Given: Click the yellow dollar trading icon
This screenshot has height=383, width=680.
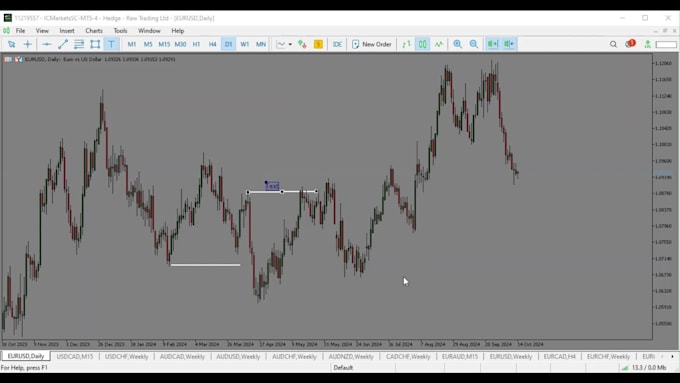Looking at the screenshot, I should (318, 44).
